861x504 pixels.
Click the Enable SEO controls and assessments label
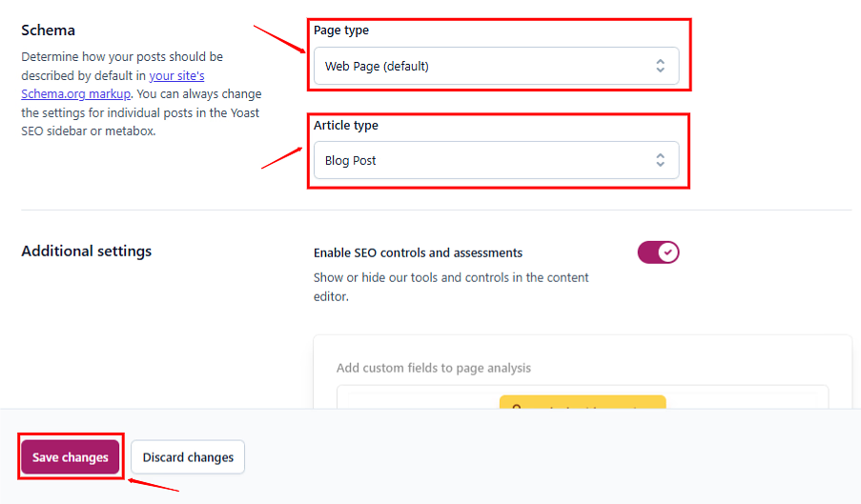tap(418, 252)
